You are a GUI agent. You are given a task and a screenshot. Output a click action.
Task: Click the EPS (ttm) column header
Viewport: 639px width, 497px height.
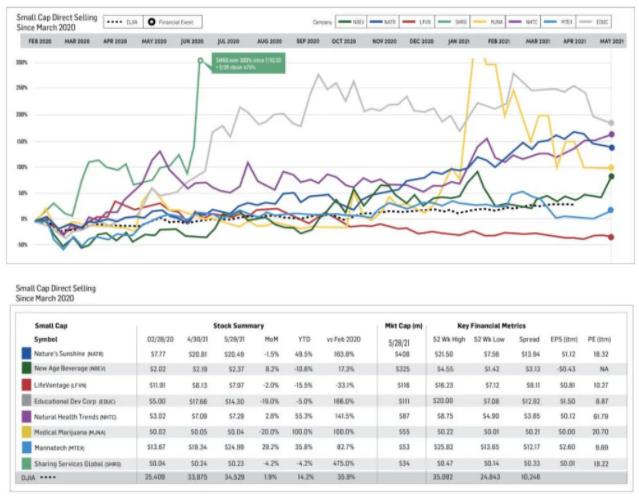click(564, 339)
